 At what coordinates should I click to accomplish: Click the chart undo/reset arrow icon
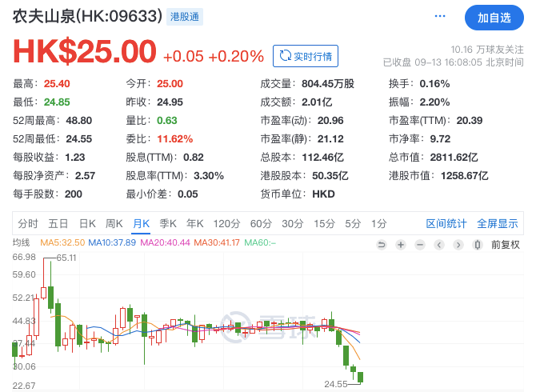pos(382,245)
